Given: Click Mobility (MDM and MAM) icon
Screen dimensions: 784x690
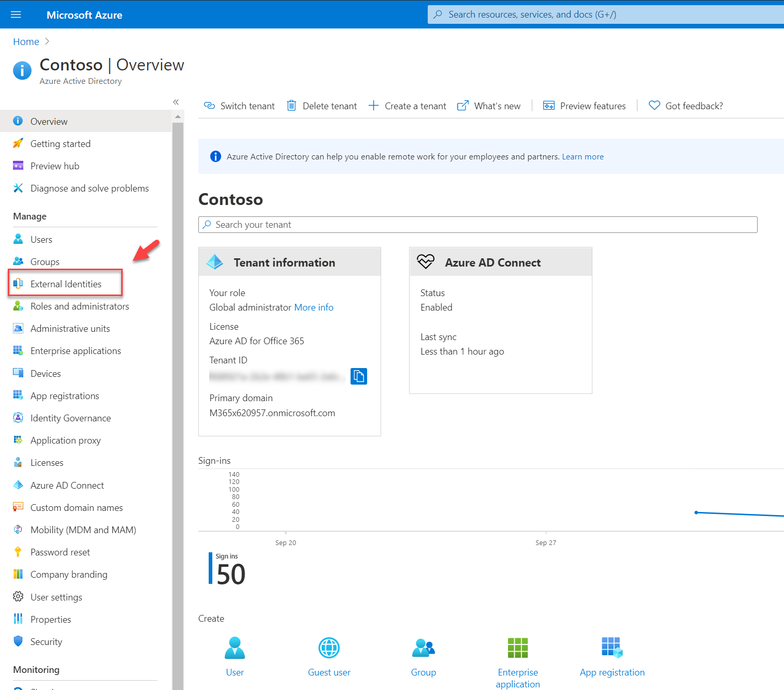Looking at the screenshot, I should click(18, 530).
